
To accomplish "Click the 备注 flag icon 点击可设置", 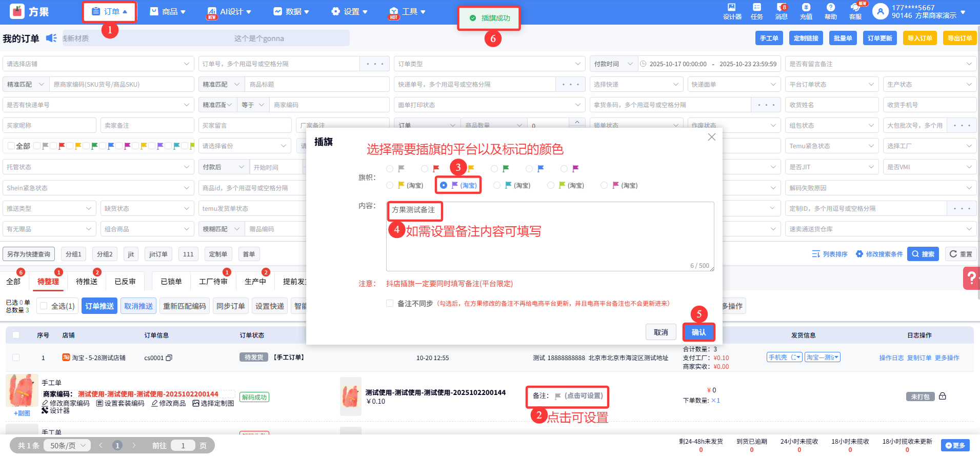I will pos(558,396).
